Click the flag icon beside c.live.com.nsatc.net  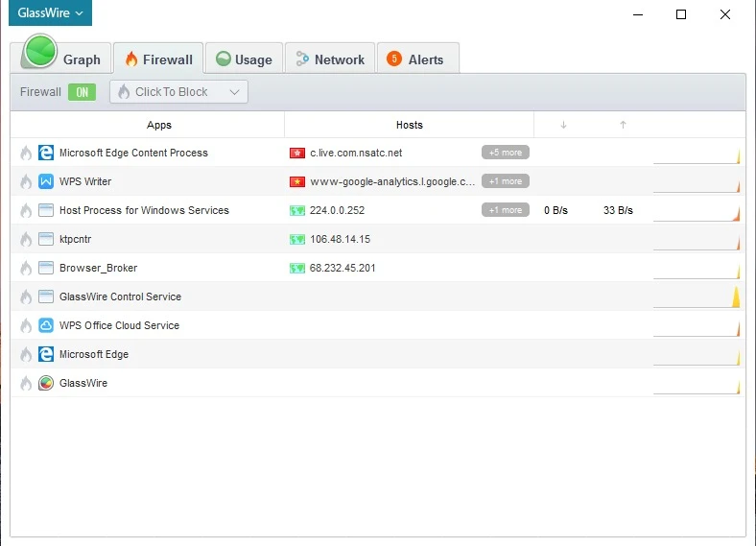(x=296, y=153)
